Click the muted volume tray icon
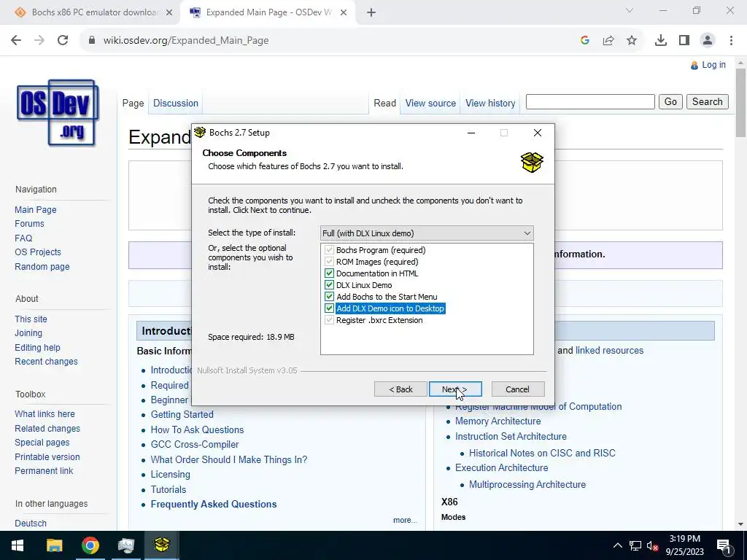This screenshot has width=747, height=560. tap(652, 545)
